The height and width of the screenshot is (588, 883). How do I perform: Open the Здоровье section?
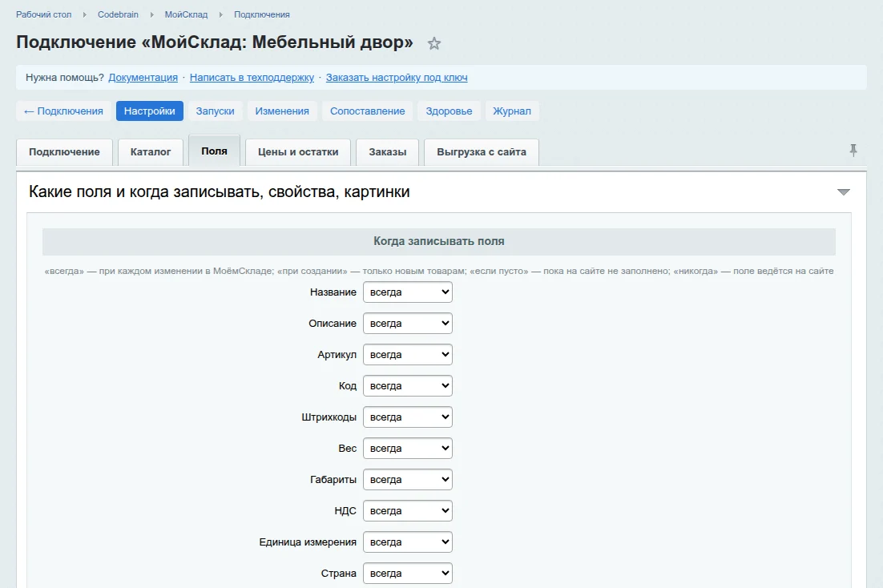[x=449, y=111]
